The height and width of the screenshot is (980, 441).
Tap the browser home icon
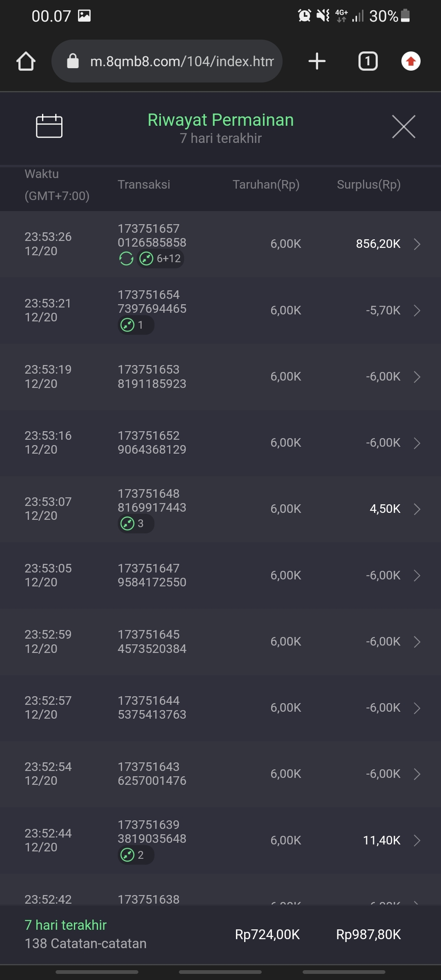pyautogui.click(x=26, y=62)
